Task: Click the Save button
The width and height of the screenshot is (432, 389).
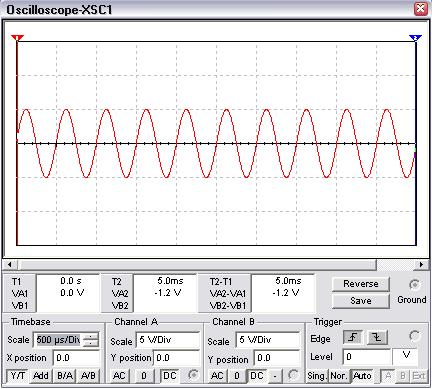Action: 361,301
